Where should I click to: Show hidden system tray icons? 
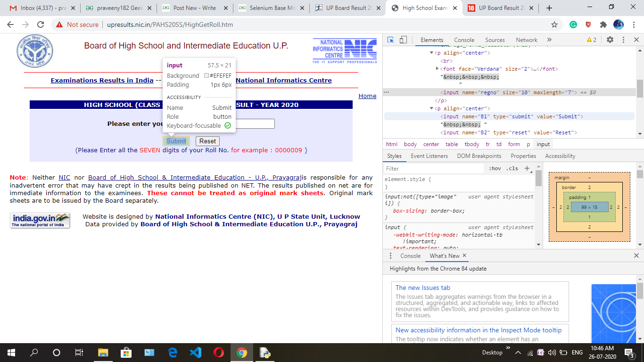pos(518,352)
